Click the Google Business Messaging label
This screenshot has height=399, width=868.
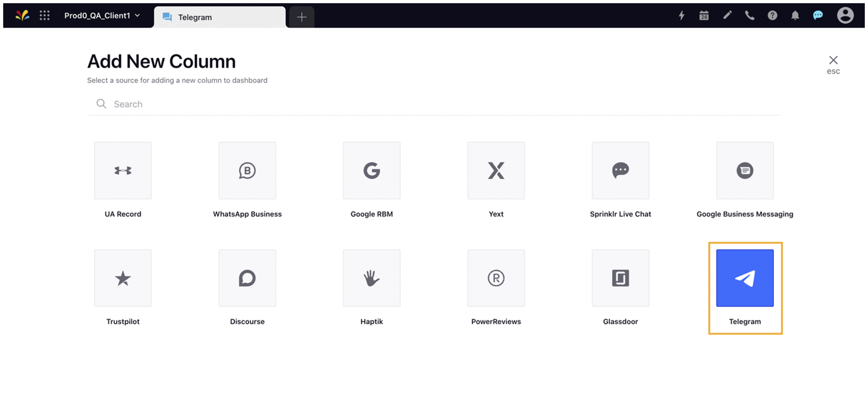745,214
